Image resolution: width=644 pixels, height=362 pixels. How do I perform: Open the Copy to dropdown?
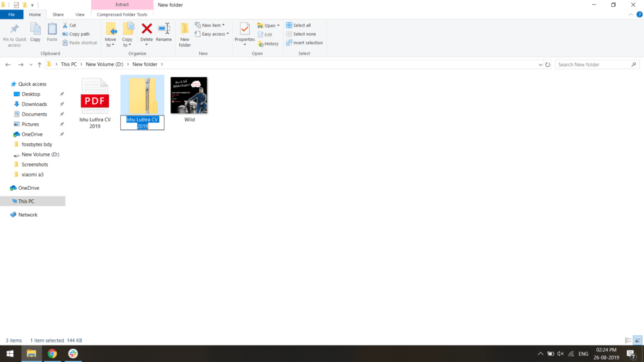[x=128, y=35]
